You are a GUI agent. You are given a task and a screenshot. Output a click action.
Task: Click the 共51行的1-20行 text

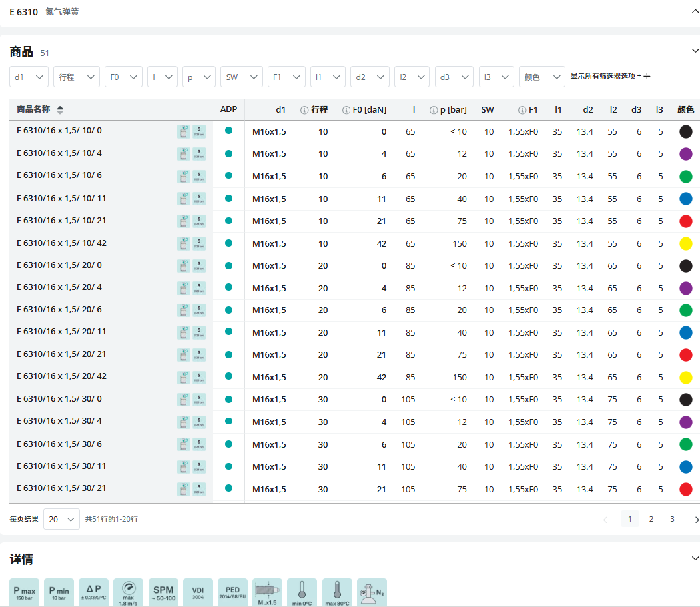tap(112, 519)
